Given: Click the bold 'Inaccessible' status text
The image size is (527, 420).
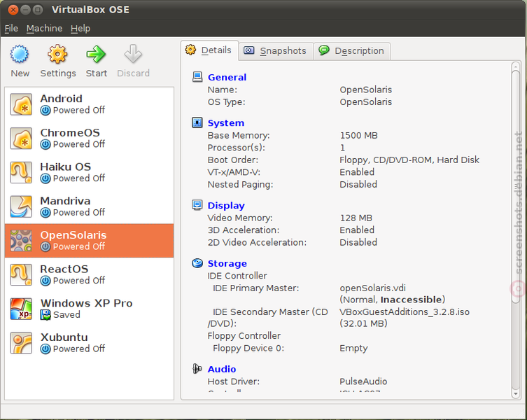Looking at the screenshot, I should pyautogui.click(x=412, y=300).
